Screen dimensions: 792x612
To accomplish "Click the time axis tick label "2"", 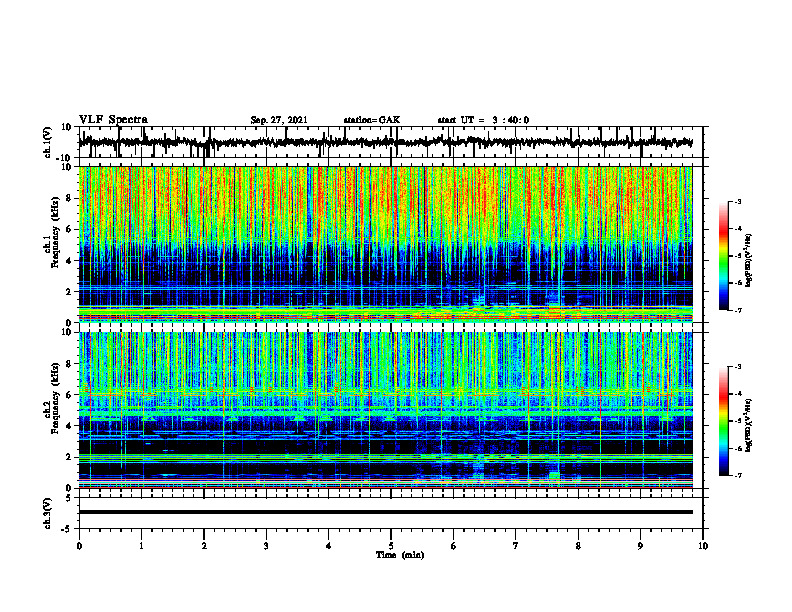I will pyautogui.click(x=204, y=546).
